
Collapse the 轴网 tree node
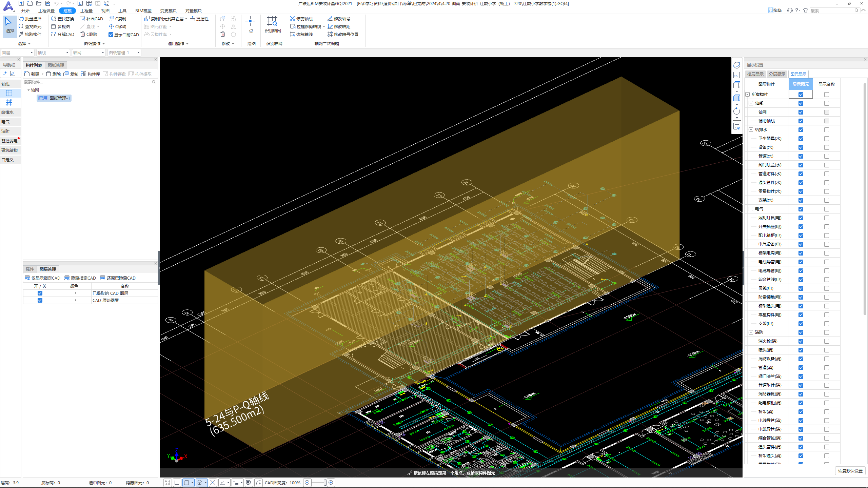click(28, 90)
